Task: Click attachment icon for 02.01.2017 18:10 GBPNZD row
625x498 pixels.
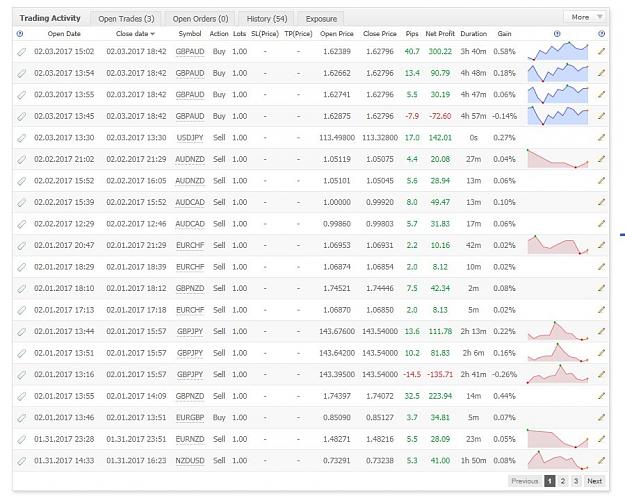Action: tap(22, 289)
